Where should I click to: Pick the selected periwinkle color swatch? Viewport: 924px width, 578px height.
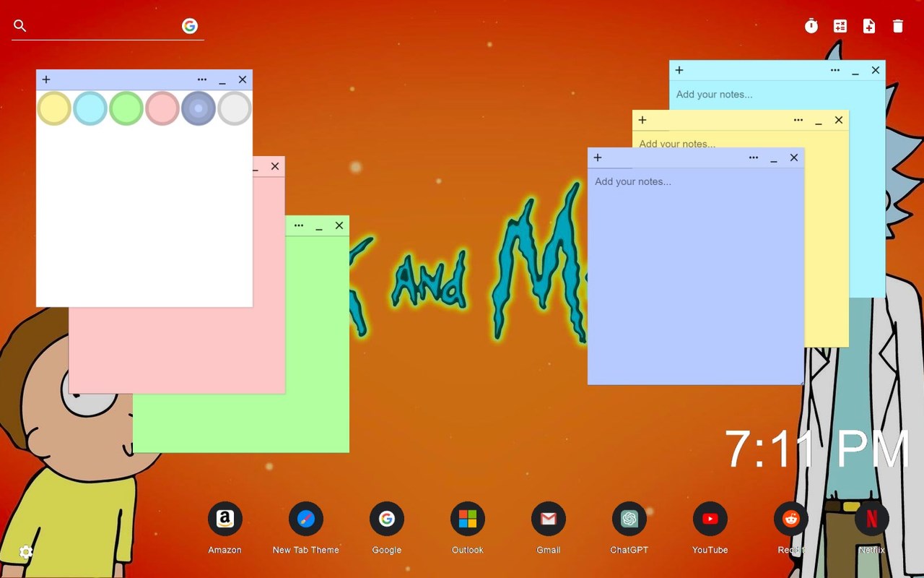[x=199, y=108]
